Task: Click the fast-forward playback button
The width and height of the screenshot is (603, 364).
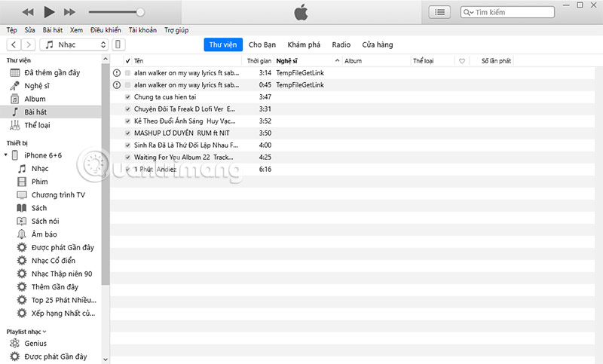Action: pyautogui.click(x=69, y=12)
